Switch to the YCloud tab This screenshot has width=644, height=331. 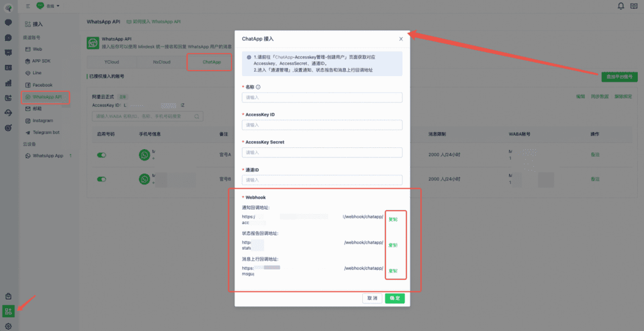coord(111,62)
